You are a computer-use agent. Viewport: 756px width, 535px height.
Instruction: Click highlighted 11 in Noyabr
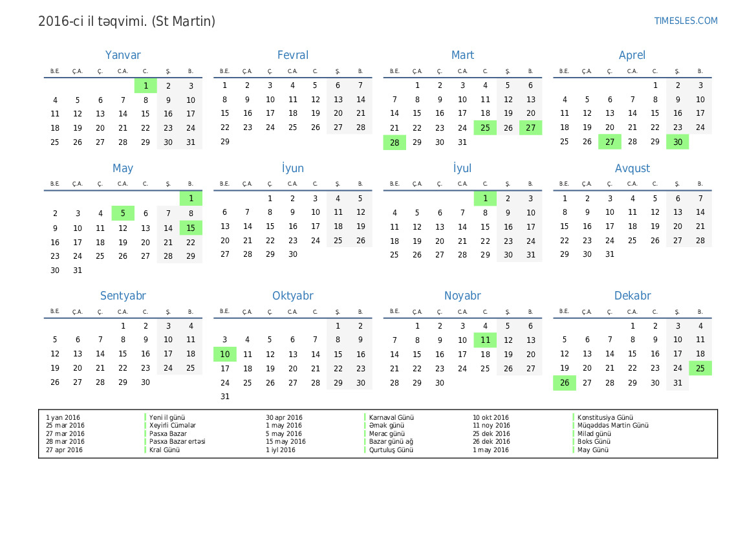click(485, 340)
